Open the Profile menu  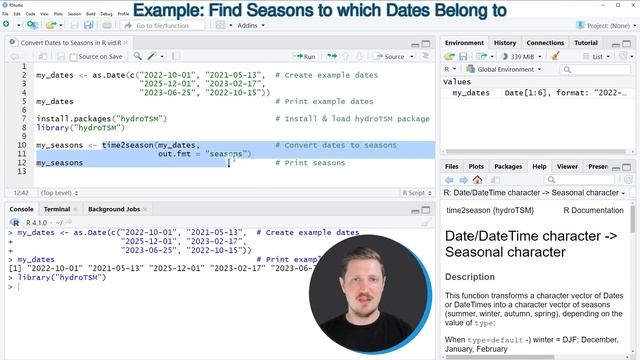pyautogui.click(x=123, y=14)
